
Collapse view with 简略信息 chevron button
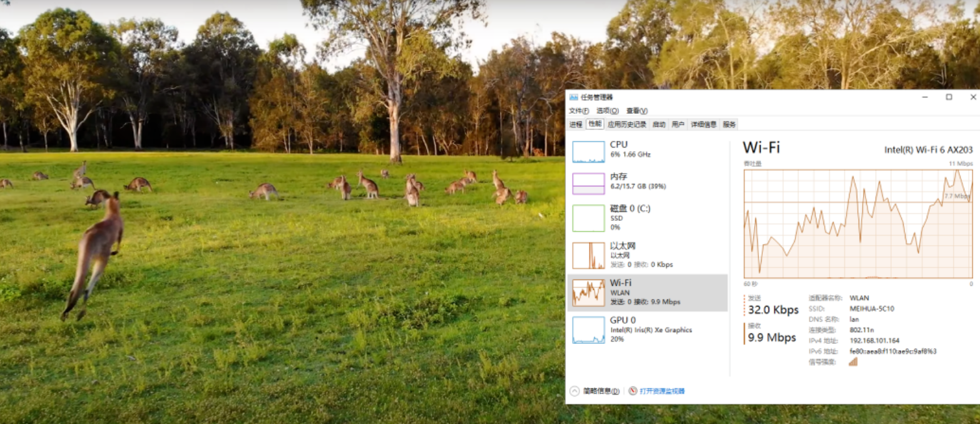[x=574, y=391]
